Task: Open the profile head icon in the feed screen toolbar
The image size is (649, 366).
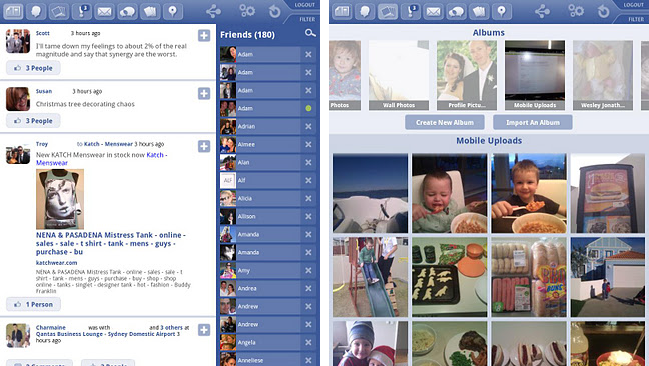Action: [x=36, y=11]
